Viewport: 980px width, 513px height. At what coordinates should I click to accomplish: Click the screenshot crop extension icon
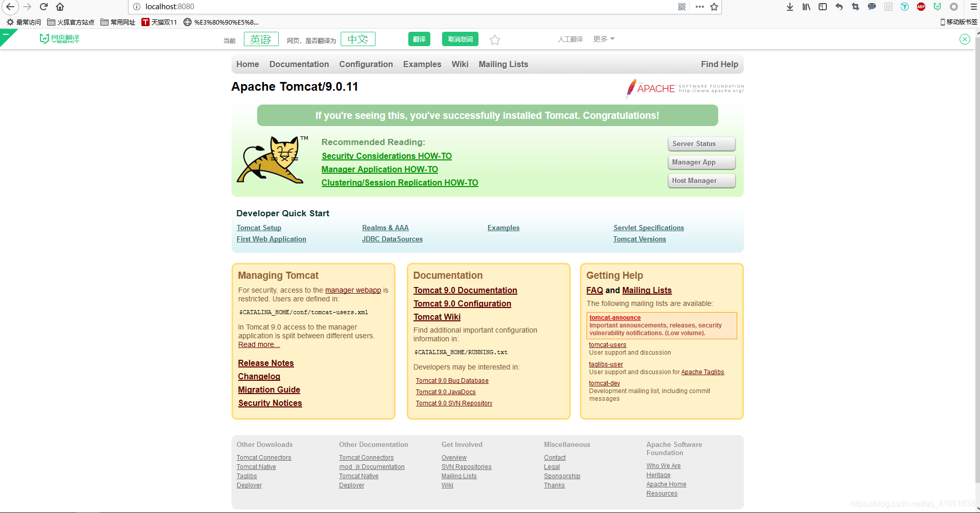pyautogui.click(x=855, y=7)
